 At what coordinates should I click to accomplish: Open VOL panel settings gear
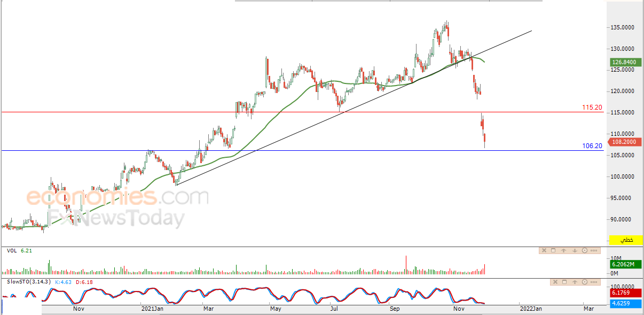click(x=585, y=250)
